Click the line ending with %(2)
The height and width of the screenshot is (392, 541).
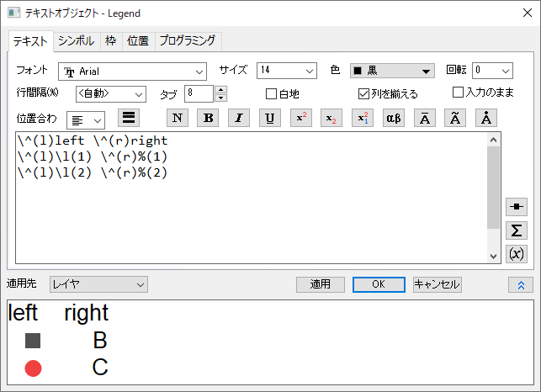(x=93, y=172)
